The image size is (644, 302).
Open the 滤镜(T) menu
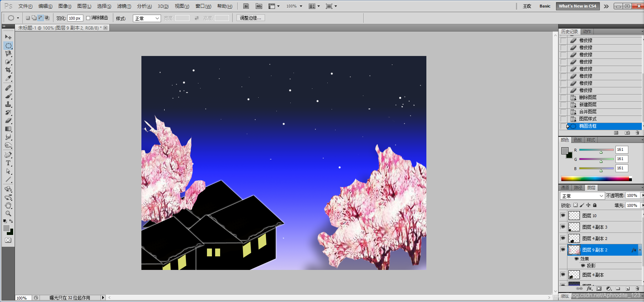coord(124,6)
